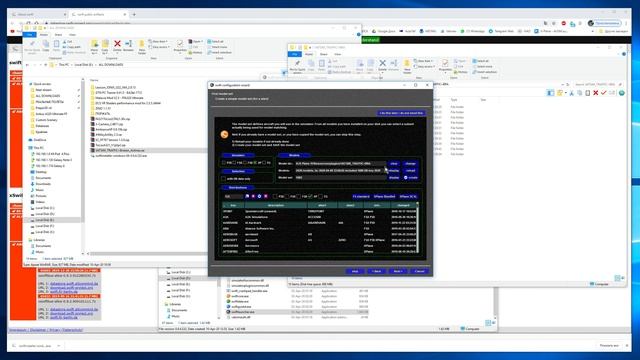This screenshot has width=640, height=360.
Task: Click History in ALL DOWNLOADS ribbon Open group
Action: [196, 52]
